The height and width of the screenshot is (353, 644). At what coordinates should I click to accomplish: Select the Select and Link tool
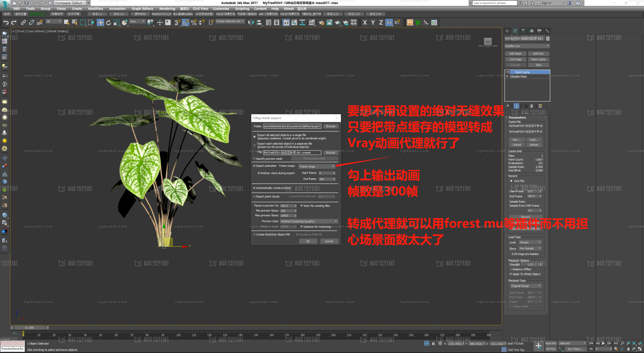(x=23, y=22)
